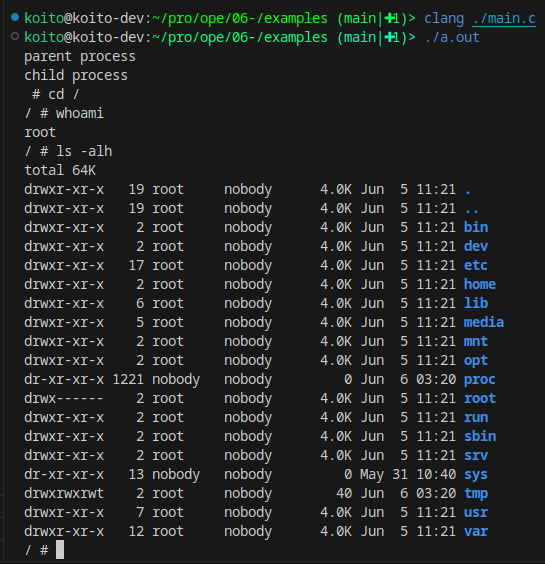The width and height of the screenshot is (545, 564).
Task: Click the hollow gray command status circle
Action: coord(15,36)
